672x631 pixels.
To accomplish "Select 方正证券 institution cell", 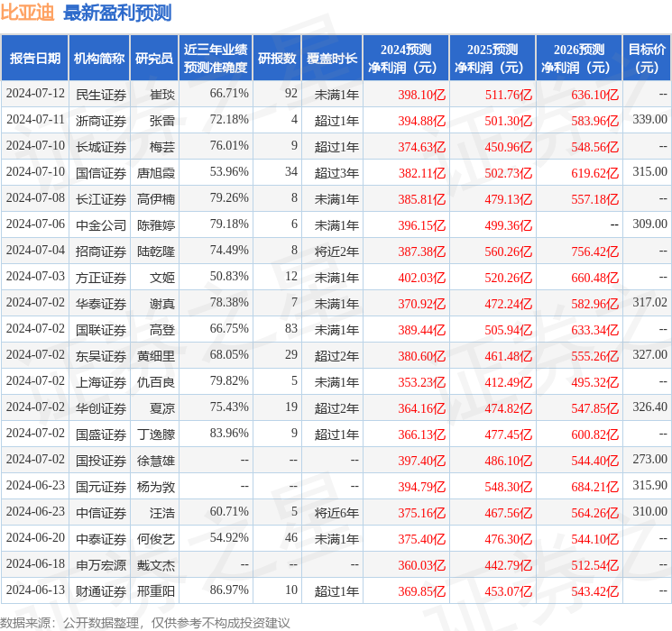I will [101, 277].
